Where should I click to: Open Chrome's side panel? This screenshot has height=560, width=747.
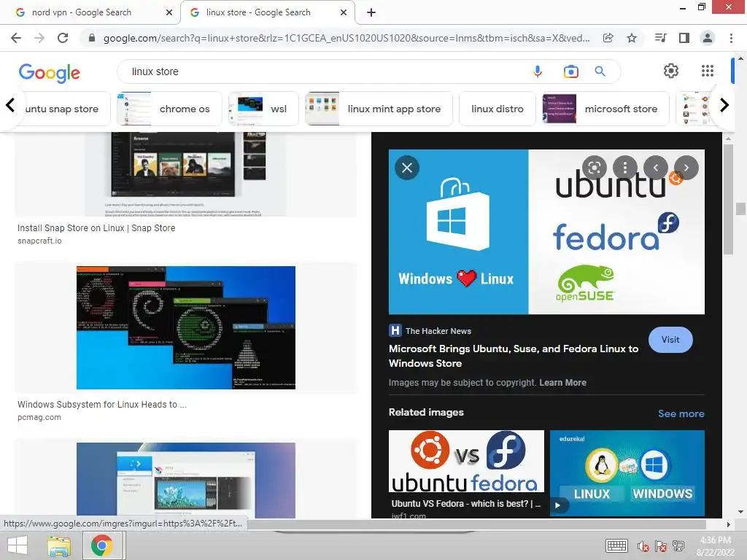pyautogui.click(x=684, y=38)
